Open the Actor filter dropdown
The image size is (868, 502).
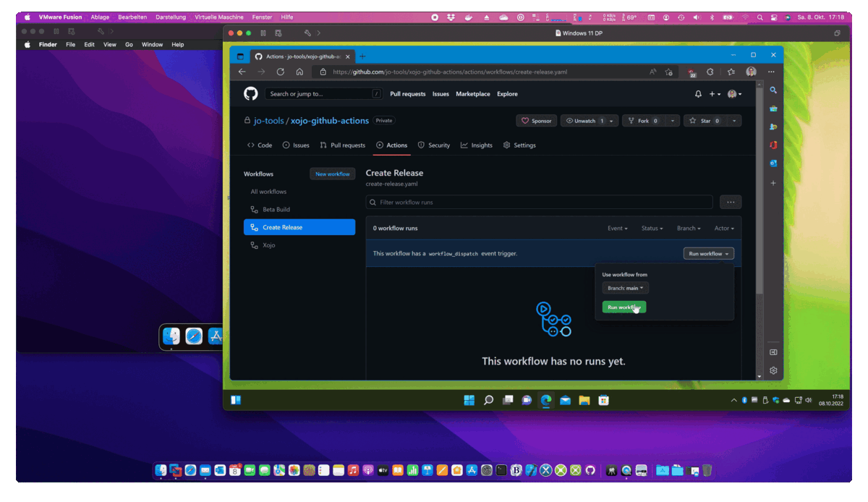point(724,229)
